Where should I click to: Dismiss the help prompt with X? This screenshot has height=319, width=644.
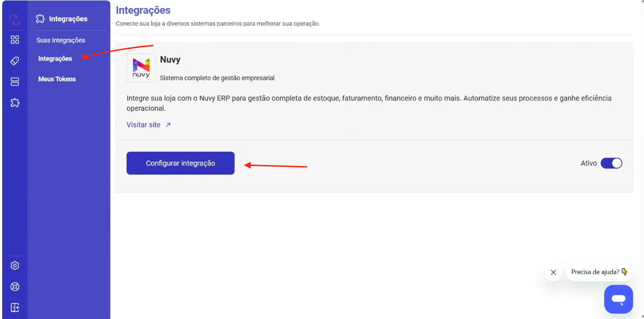coord(553,272)
